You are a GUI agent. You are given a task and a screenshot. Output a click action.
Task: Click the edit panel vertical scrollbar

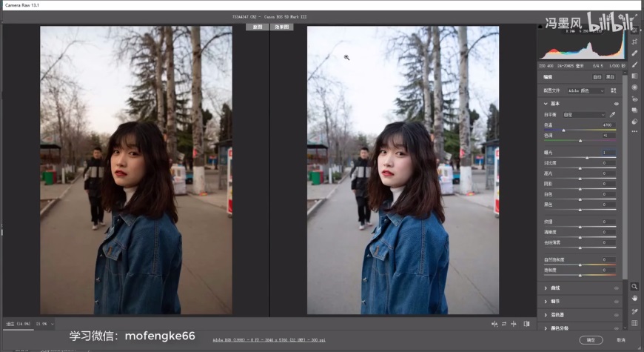625,177
